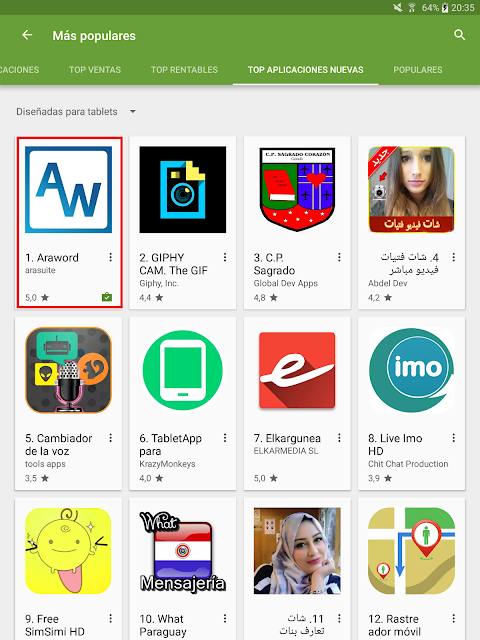Open the Araword app icon
Screen dimensions: 480x640
tap(69, 190)
